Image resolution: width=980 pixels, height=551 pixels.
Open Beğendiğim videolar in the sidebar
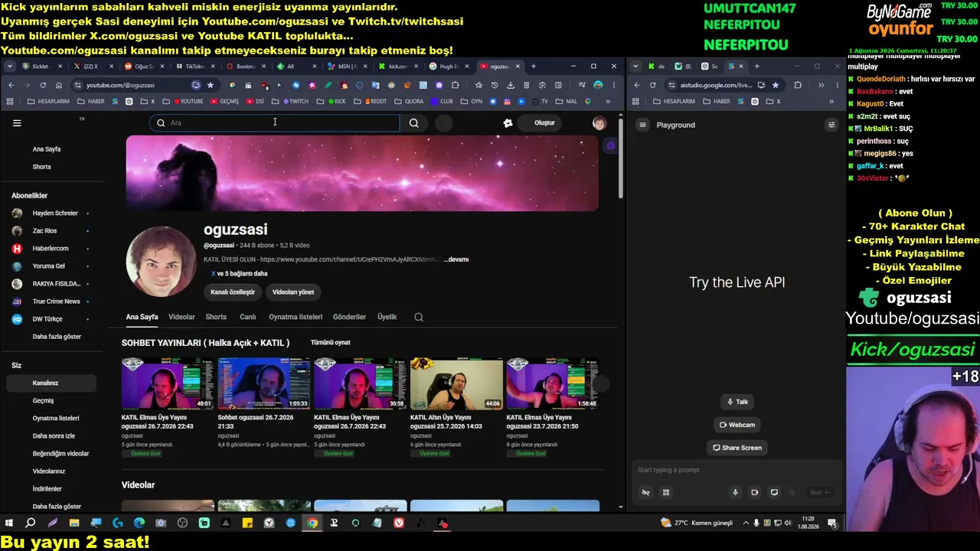(60, 453)
